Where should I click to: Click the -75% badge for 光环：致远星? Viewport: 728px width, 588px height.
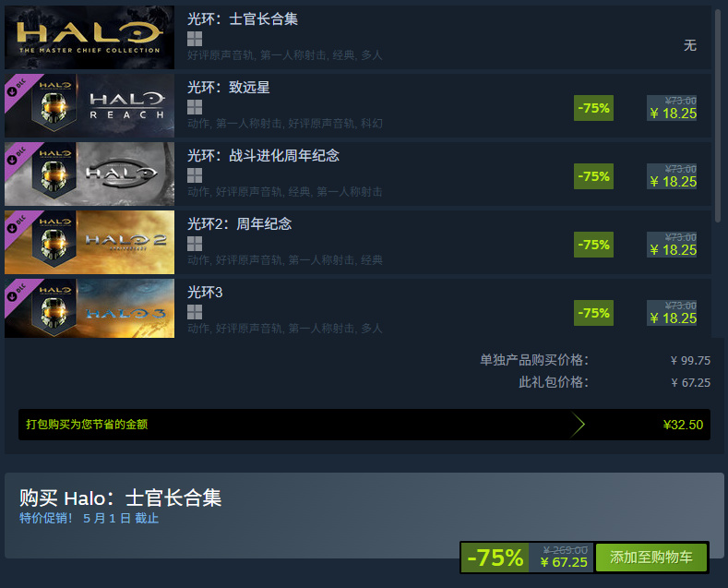click(593, 108)
